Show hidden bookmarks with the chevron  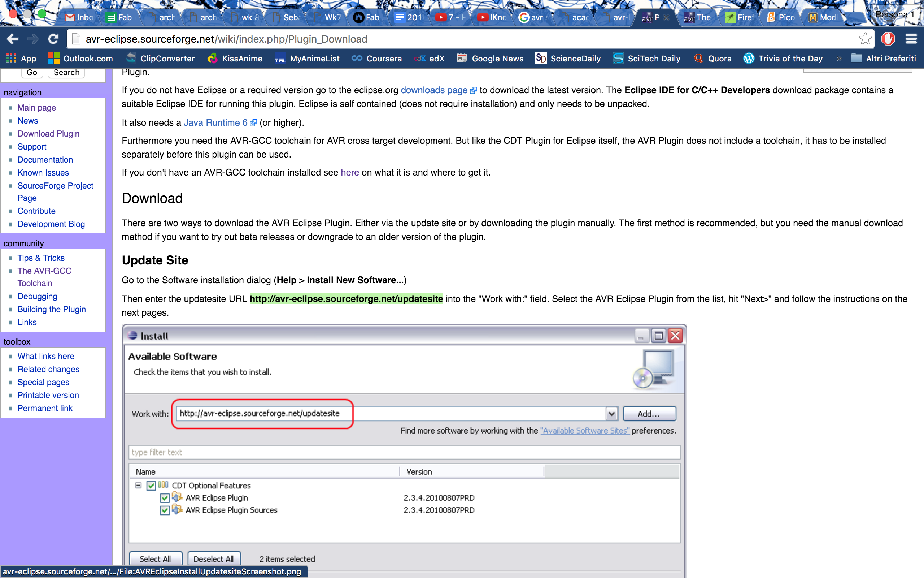(x=839, y=59)
